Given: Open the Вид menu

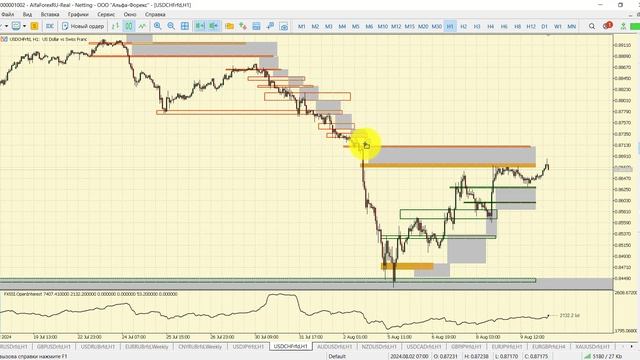Looking at the screenshot, I should [27, 14].
